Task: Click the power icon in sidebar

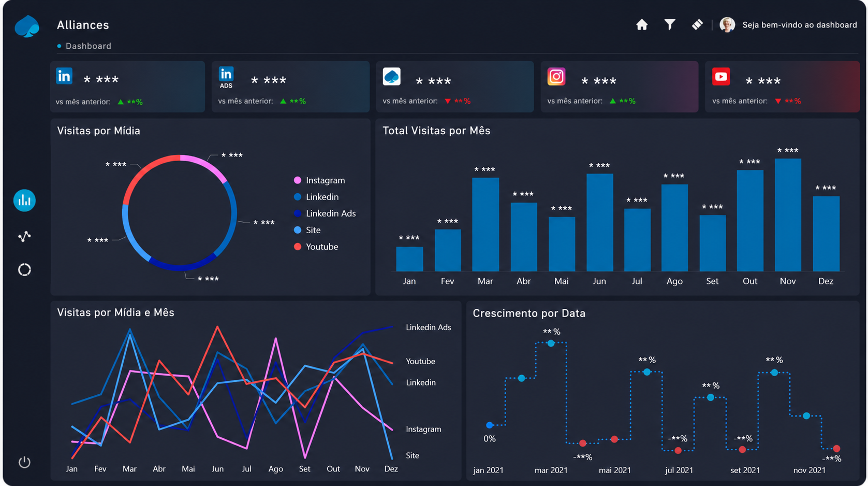Action: (24, 462)
